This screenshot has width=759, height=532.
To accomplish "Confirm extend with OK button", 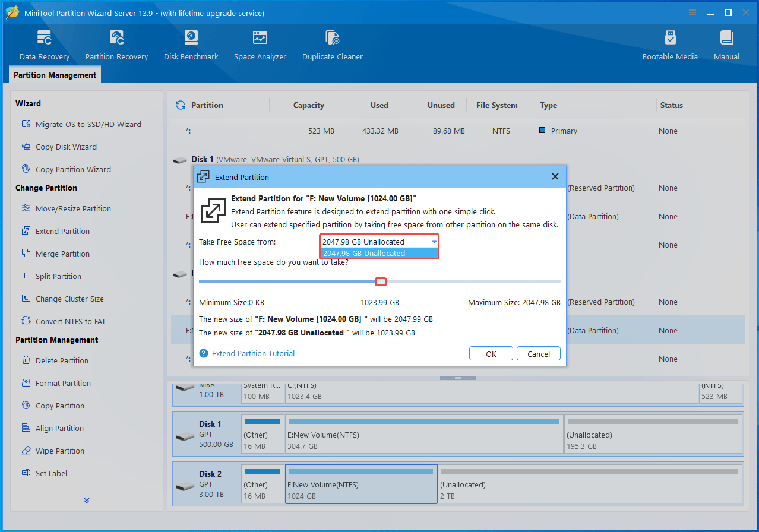I will coord(491,353).
